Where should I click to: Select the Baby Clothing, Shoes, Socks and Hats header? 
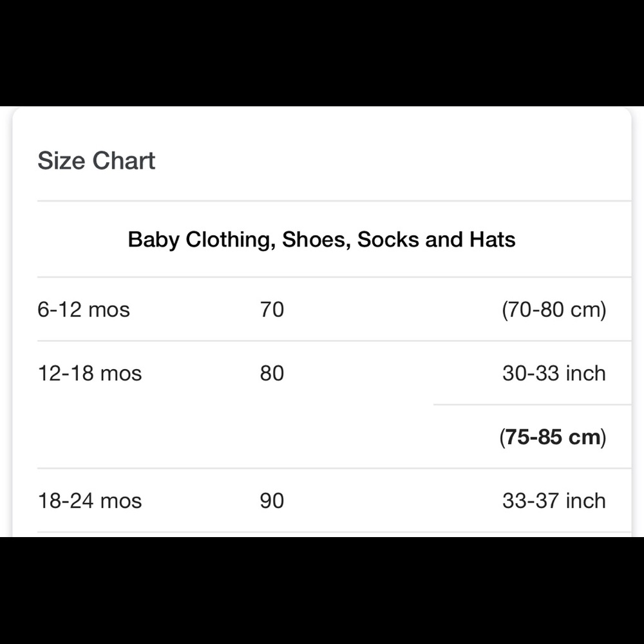tap(321, 240)
